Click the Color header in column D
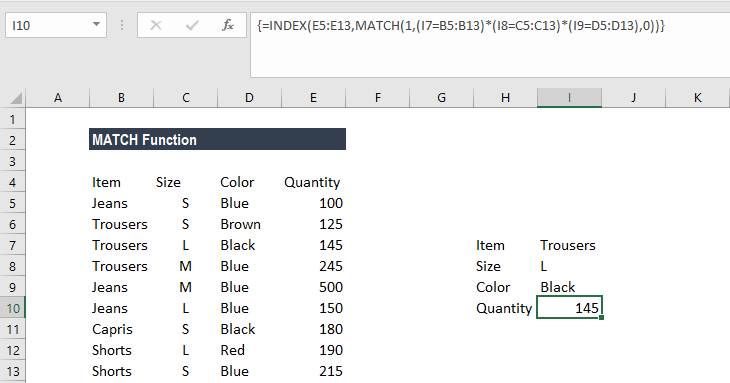730x383 pixels. 237,182
